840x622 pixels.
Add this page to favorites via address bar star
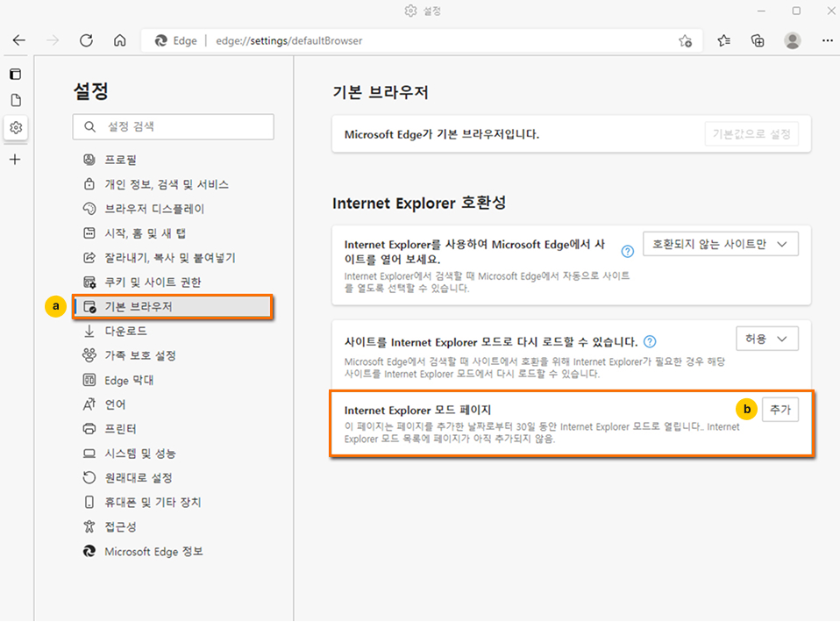[x=685, y=40]
